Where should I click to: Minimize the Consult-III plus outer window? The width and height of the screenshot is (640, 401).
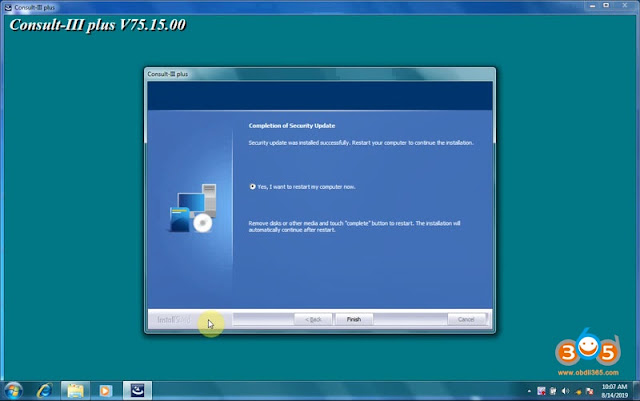tap(592, 6)
